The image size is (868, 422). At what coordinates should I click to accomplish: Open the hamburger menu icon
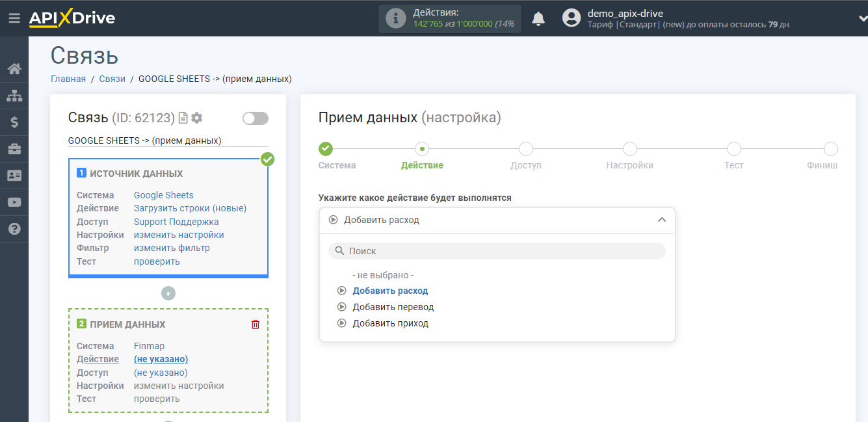click(14, 18)
